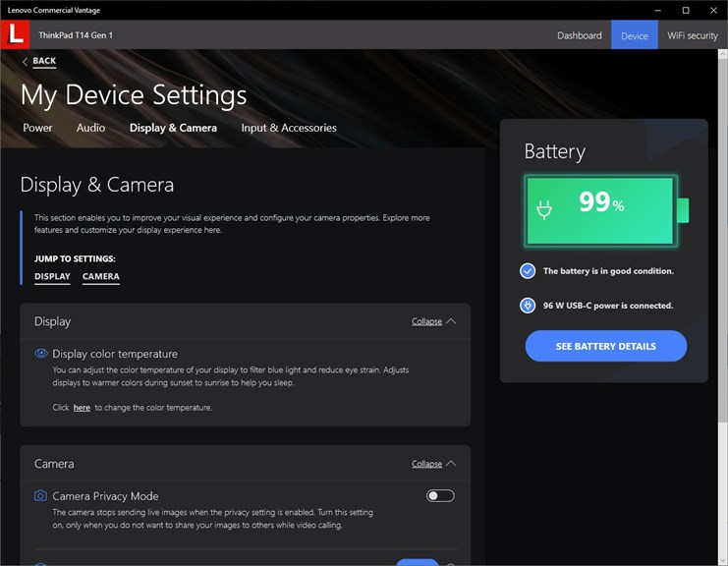The image size is (728, 566).
Task: Click 'JUMP TO SETTINGS:' label
Action: pos(75,258)
